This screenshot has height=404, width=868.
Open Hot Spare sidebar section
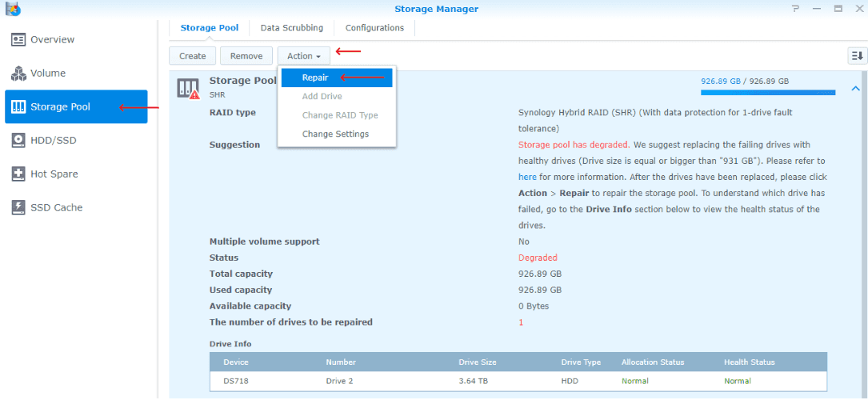76,174
